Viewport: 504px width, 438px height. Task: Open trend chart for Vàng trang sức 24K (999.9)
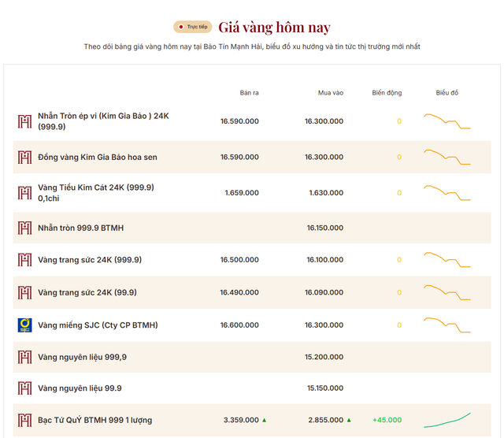(x=447, y=260)
